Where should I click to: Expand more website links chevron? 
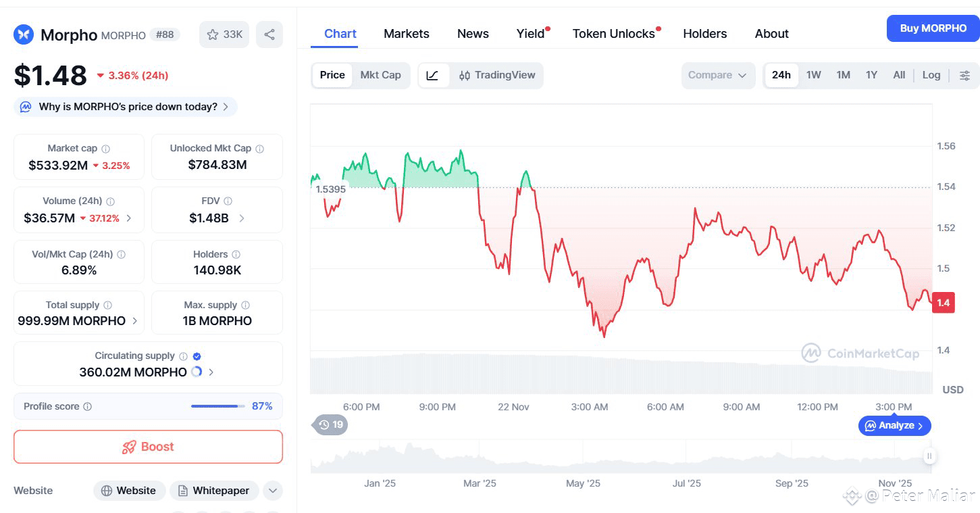pos(272,491)
